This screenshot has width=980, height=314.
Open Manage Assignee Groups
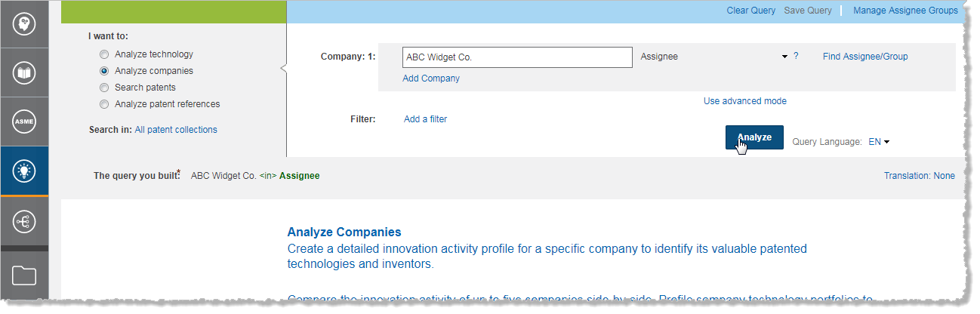(x=905, y=11)
